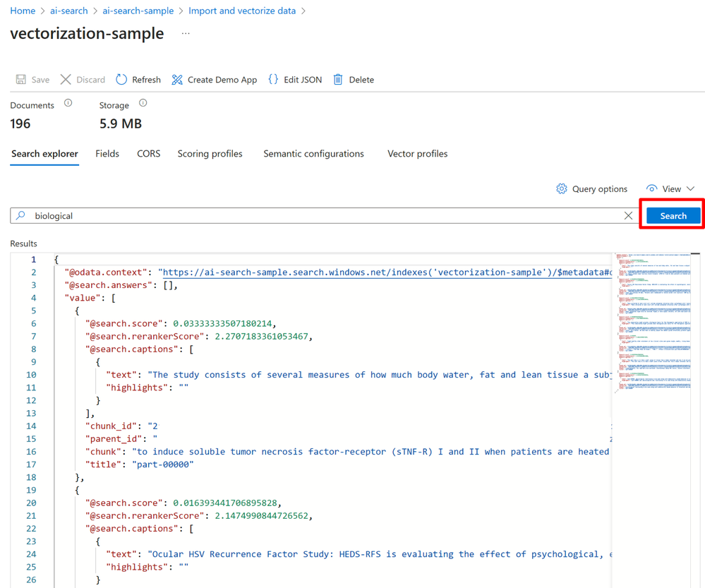
Task: Click rerankerScore value 2.1474990844726562
Action: pyautogui.click(x=261, y=515)
